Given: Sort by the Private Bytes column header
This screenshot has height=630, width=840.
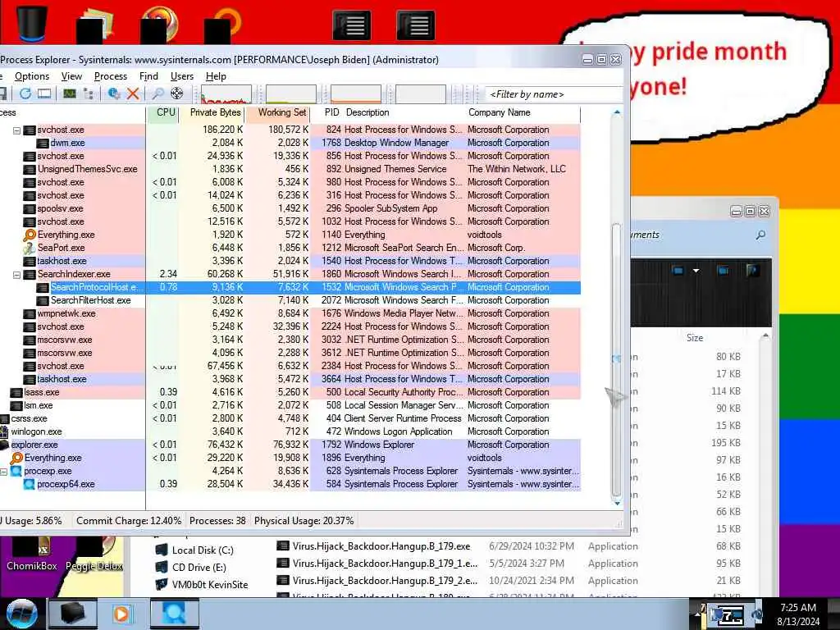Looking at the screenshot, I should point(212,112).
